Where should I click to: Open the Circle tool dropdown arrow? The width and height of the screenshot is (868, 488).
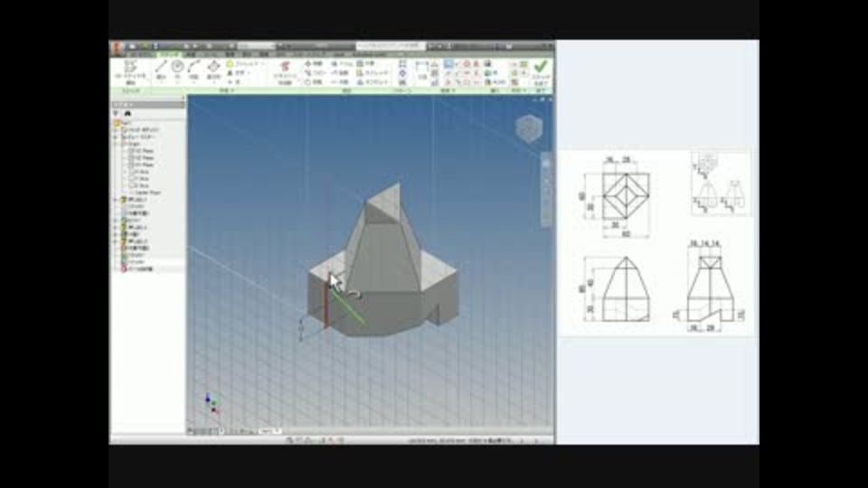coord(177,83)
